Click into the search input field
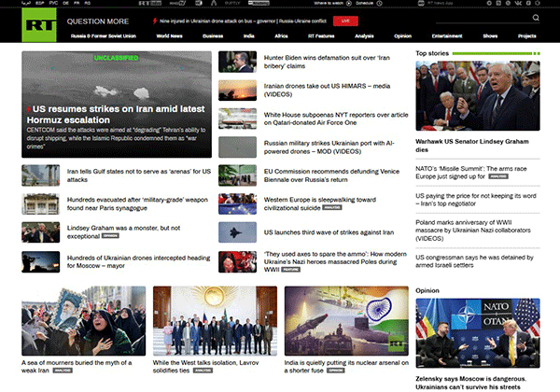 pyautogui.click(x=483, y=18)
